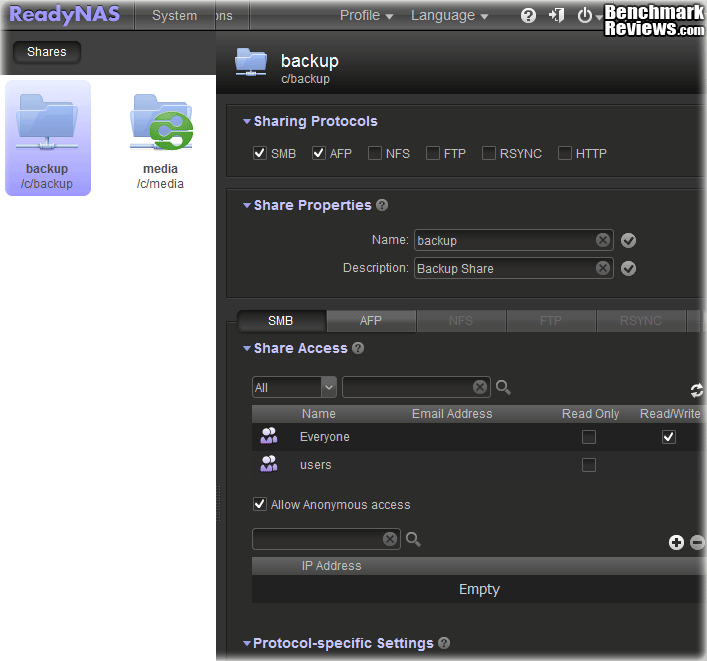Select the Everyone row
707x661 pixels.
pyautogui.click(x=478, y=437)
